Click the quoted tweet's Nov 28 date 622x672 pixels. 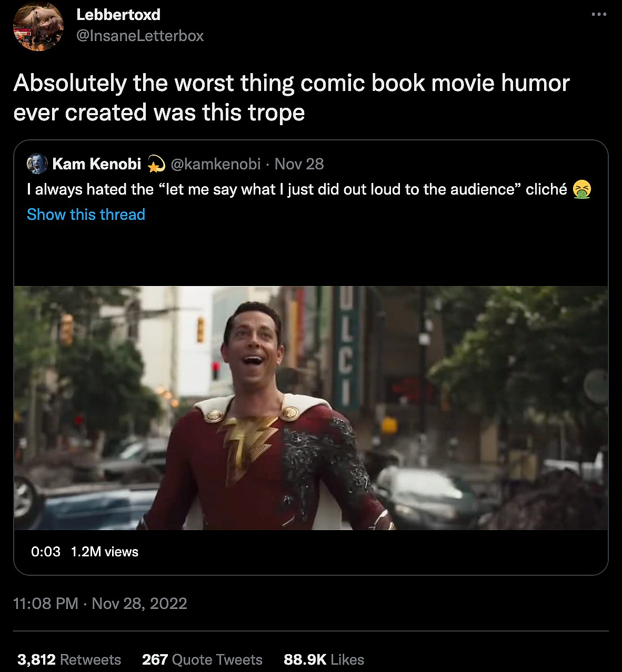pos(299,164)
